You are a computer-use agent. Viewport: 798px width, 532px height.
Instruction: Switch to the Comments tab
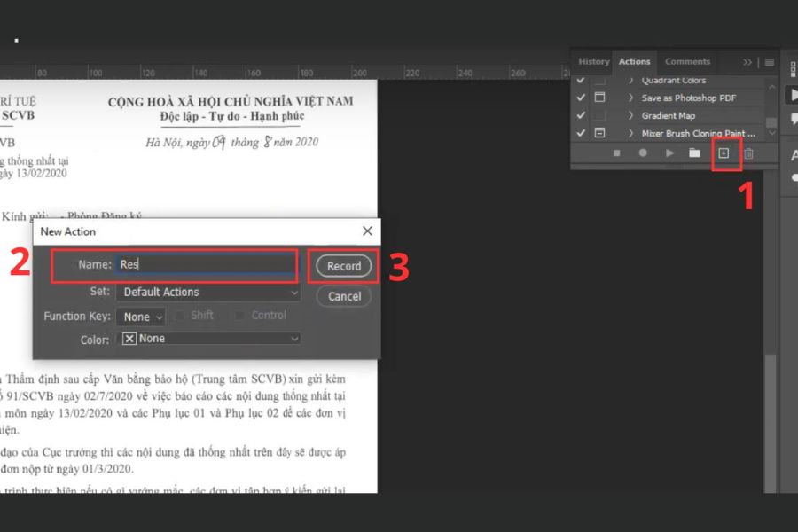[687, 62]
